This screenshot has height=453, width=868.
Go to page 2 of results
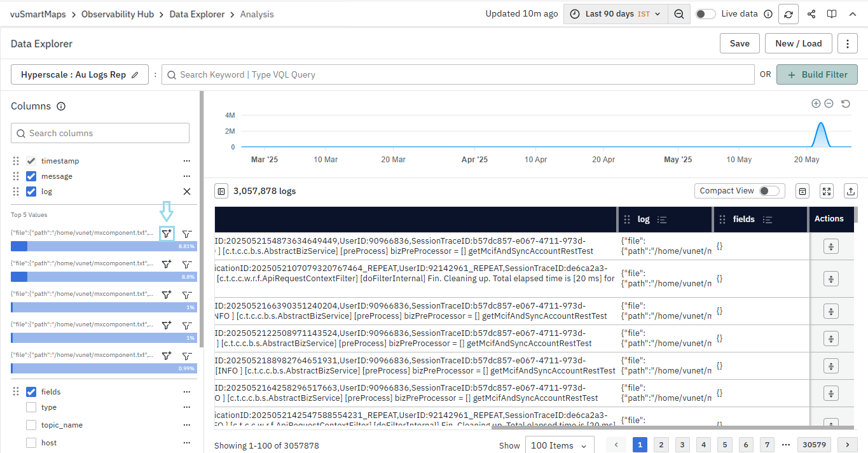[x=661, y=445]
